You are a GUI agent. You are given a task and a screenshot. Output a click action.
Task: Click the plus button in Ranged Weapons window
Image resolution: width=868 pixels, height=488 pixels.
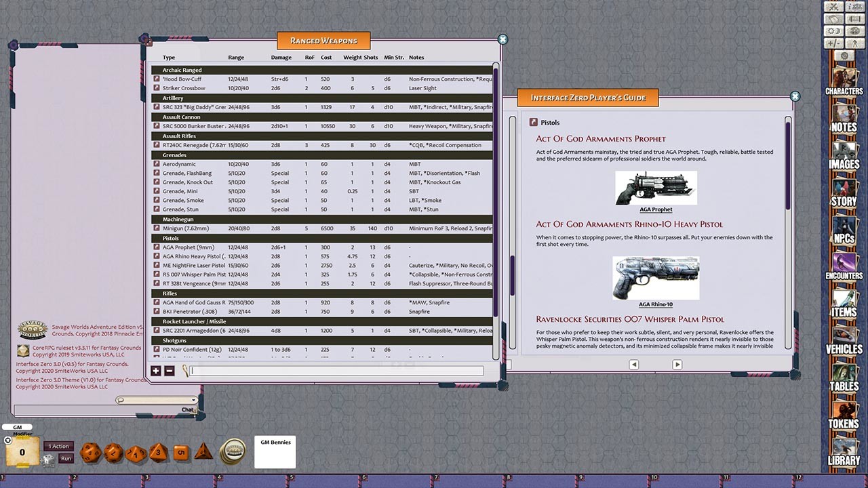pyautogui.click(x=155, y=371)
